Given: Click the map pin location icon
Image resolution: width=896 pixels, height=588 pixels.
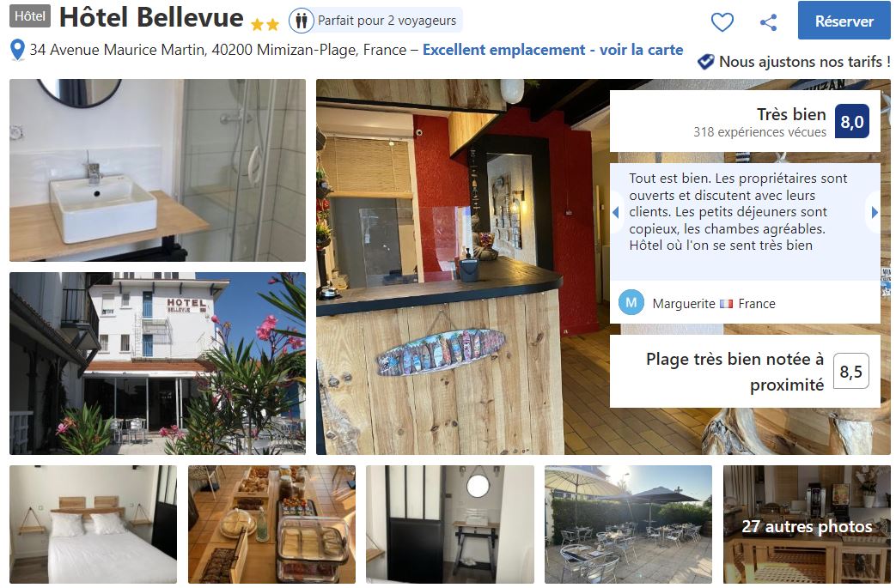Looking at the screenshot, I should [x=18, y=51].
